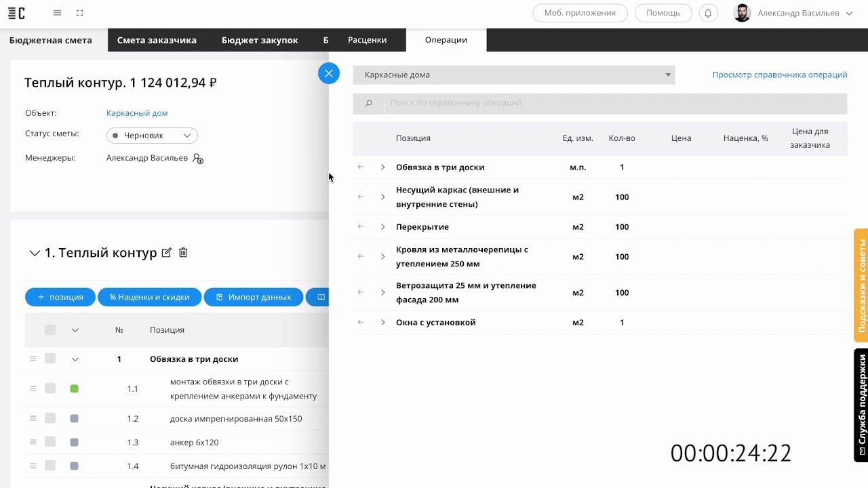
Task: Check the box for row 1.4
Action: point(50,466)
